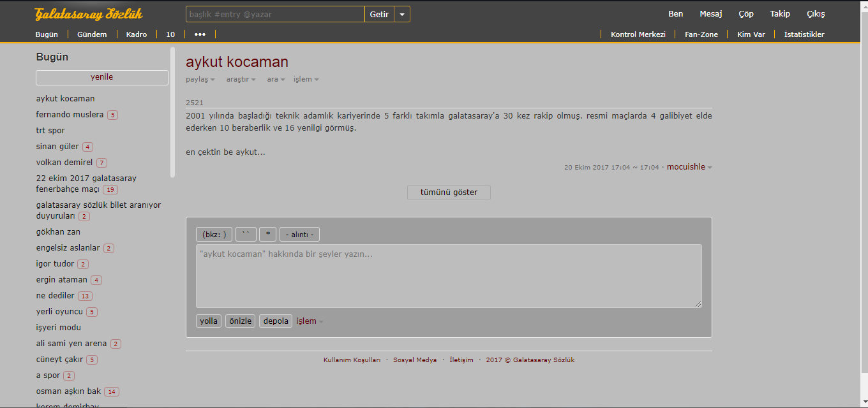Click the aykut kocaman page title
Viewport: 868px width, 408px height.
(x=237, y=62)
